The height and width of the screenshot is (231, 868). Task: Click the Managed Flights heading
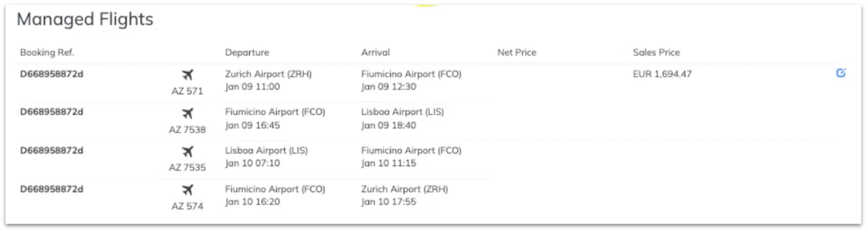[85, 19]
